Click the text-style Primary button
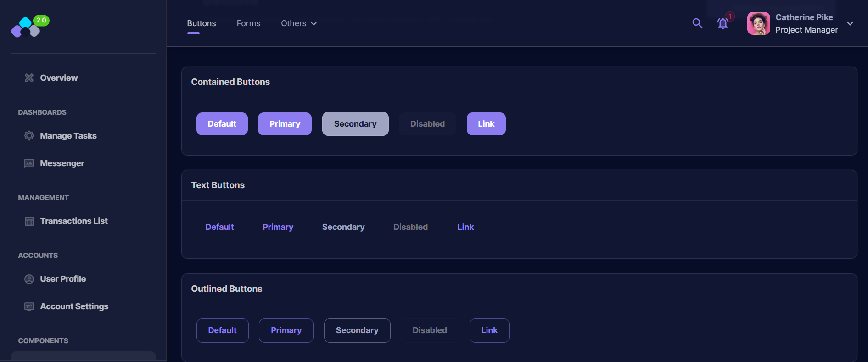The height and width of the screenshot is (362, 868). point(278,227)
